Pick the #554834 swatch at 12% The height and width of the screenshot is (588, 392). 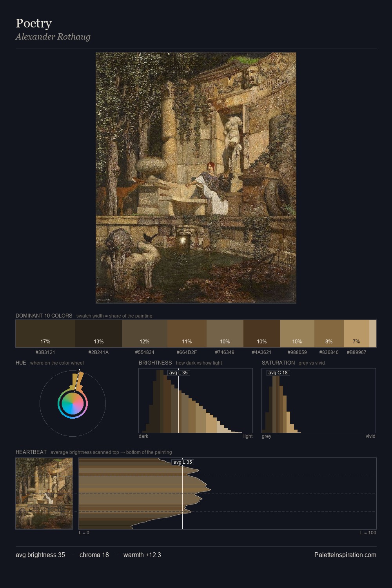click(145, 334)
